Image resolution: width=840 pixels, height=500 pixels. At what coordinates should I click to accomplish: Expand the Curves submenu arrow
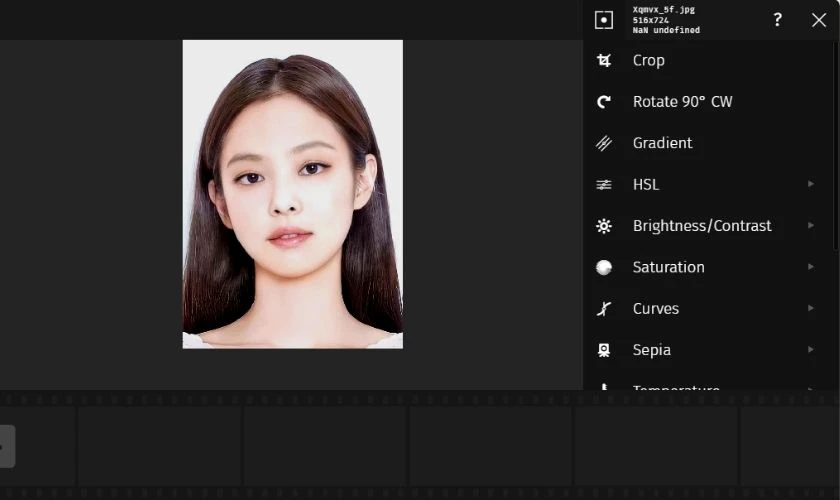811,308
